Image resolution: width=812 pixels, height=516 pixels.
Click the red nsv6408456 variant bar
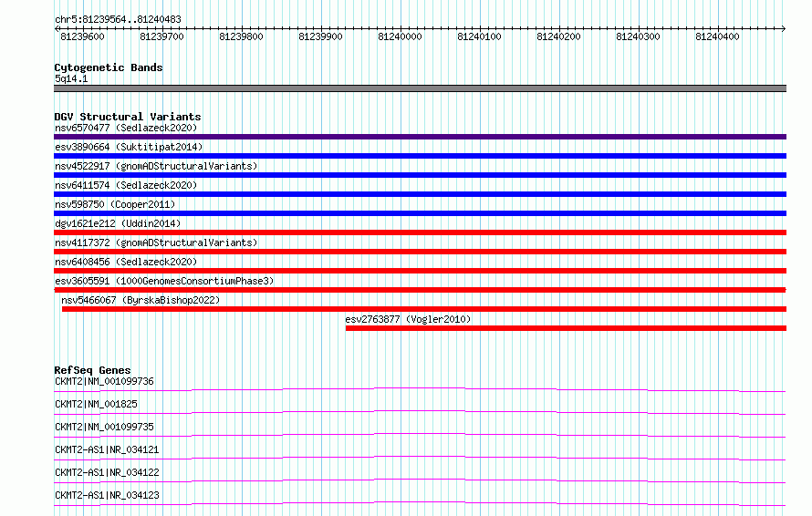[420, 271]
